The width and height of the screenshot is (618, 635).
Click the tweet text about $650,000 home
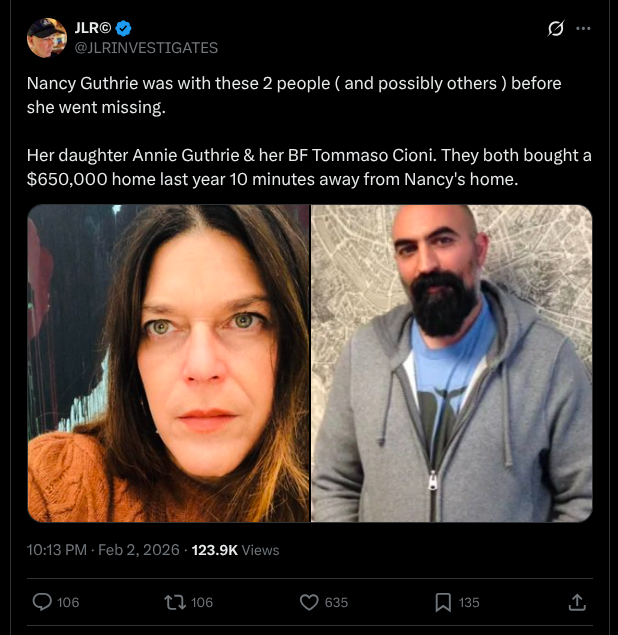click(309, 167)
